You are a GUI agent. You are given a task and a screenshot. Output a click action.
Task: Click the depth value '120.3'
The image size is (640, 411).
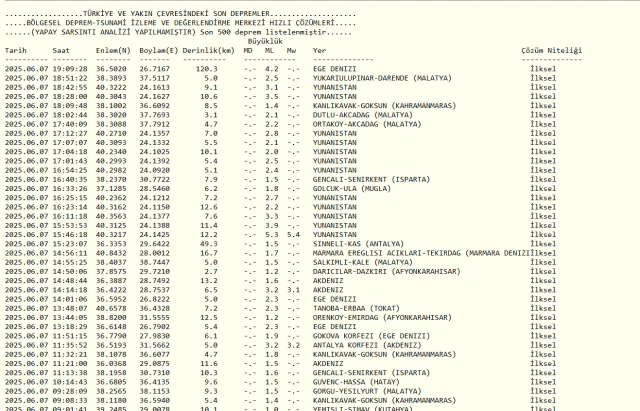tap(207, 69)
